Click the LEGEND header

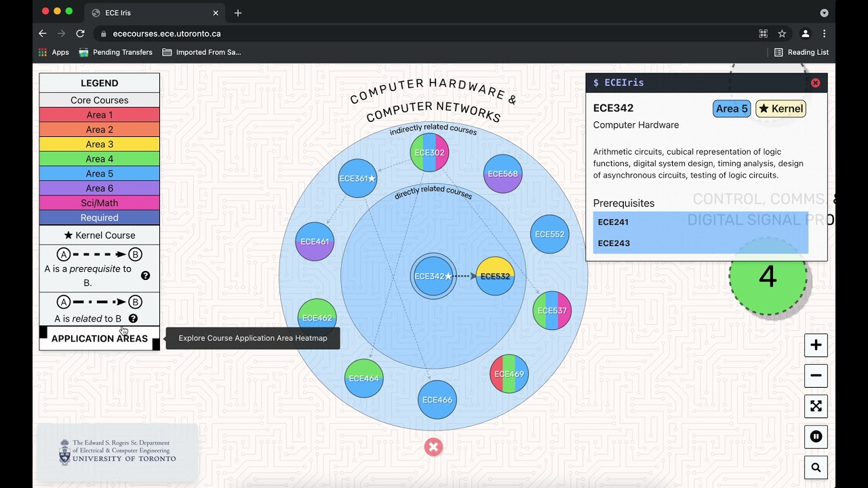point(100,83)
